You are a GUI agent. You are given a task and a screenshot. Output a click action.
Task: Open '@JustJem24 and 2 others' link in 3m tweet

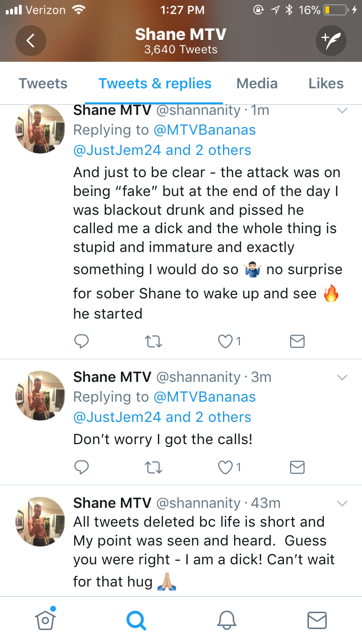tap(162, 417)
